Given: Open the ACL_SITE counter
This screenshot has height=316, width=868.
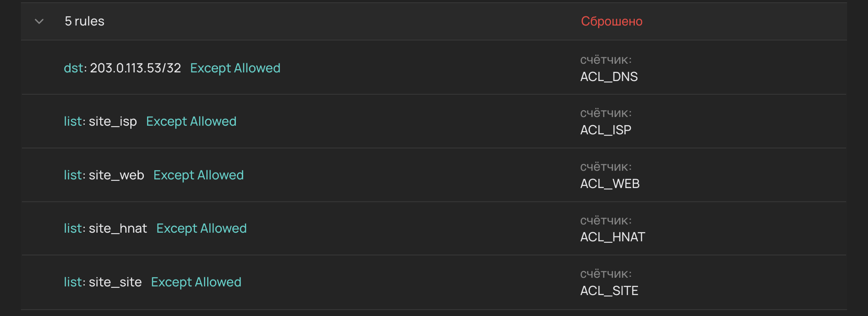Looking at the screenshot, I should pos(609,291).
